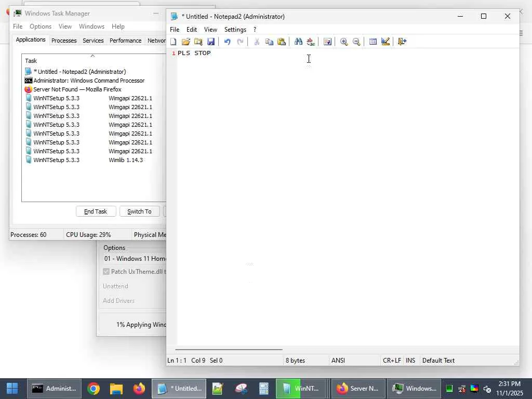Click CPU Usage: 29% in Task Manager status
Screen dimensions: 532x399
pos(88,234)
